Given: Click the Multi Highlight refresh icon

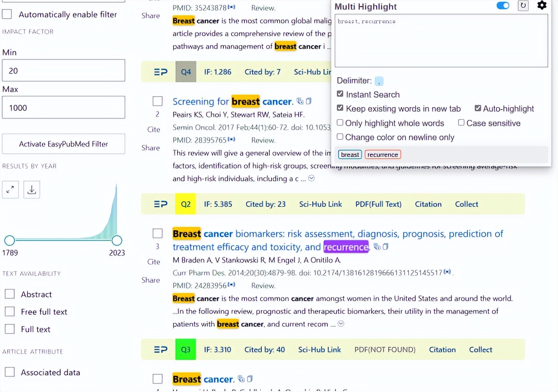Looking at the screenshot, I should [523, 6].
